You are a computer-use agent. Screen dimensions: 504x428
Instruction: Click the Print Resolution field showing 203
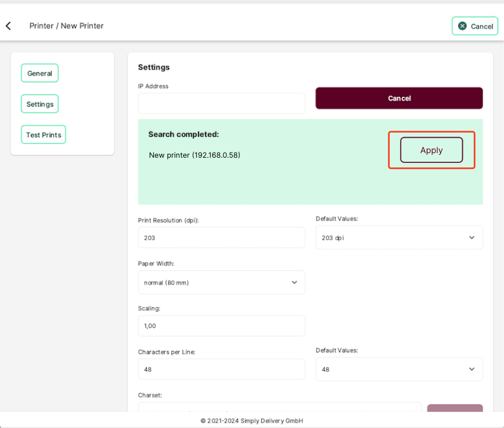pyautogui.click(x=222, y=238)
